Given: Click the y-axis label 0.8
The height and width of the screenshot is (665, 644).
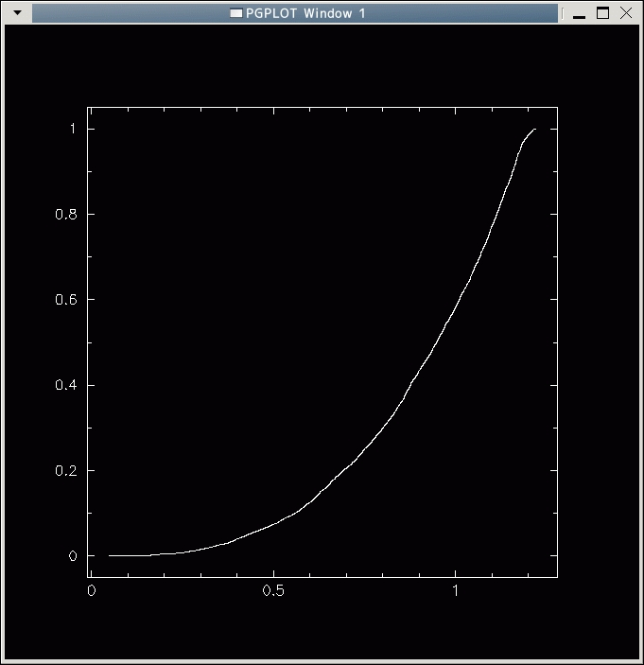Looking at the screenshot, I should point(64,215).
